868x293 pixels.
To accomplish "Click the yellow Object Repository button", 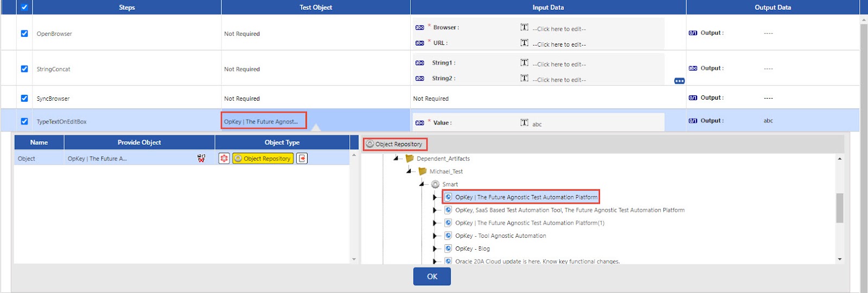I will click(x=263, y=158).
